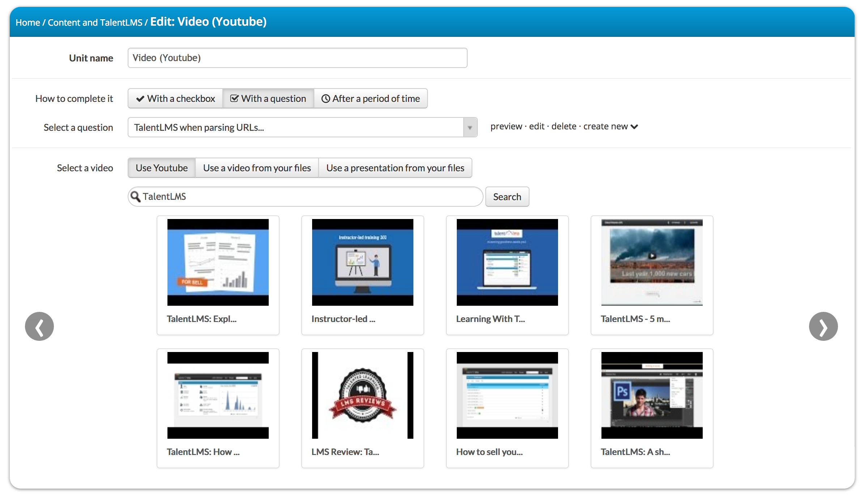
Task: Switch to 'Use a video from your files' tab
Action: tap(257, 168)
